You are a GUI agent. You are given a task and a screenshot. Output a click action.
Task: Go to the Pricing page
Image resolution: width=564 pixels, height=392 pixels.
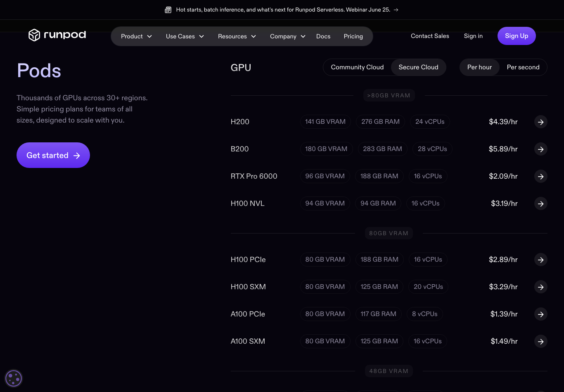click(x=353, y=36)
